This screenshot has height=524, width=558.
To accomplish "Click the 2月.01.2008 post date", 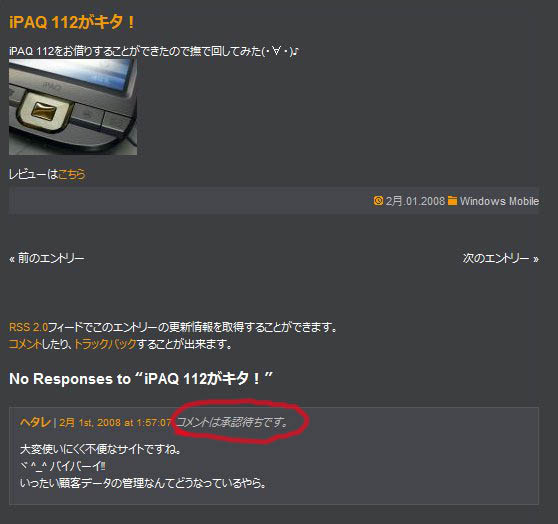I will pyautogui.click(x=415, y=201).
